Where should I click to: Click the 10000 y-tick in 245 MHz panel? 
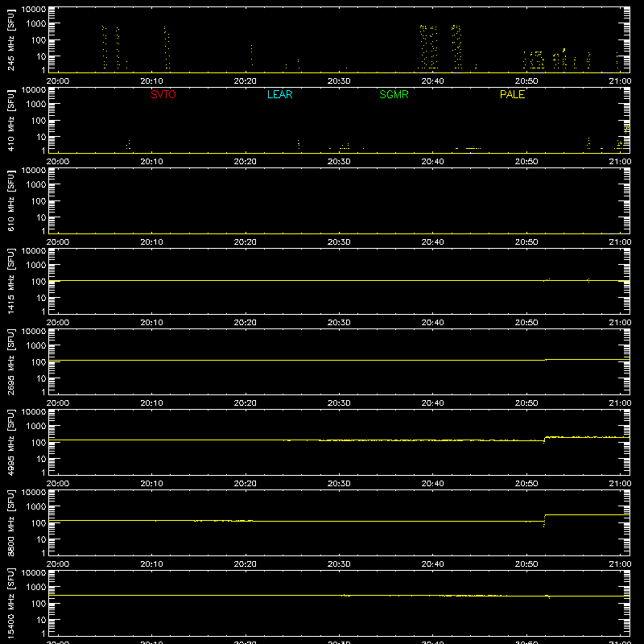point(34,10)
